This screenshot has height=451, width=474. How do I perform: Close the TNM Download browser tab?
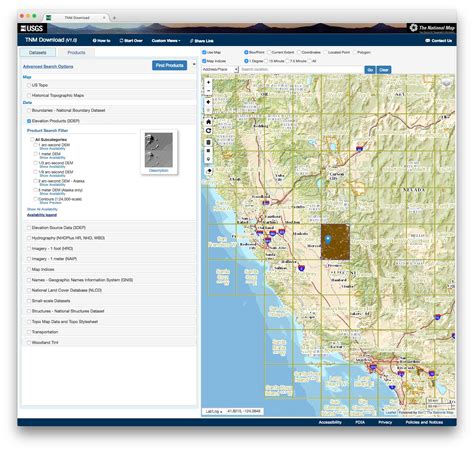[x=104, y=18]
